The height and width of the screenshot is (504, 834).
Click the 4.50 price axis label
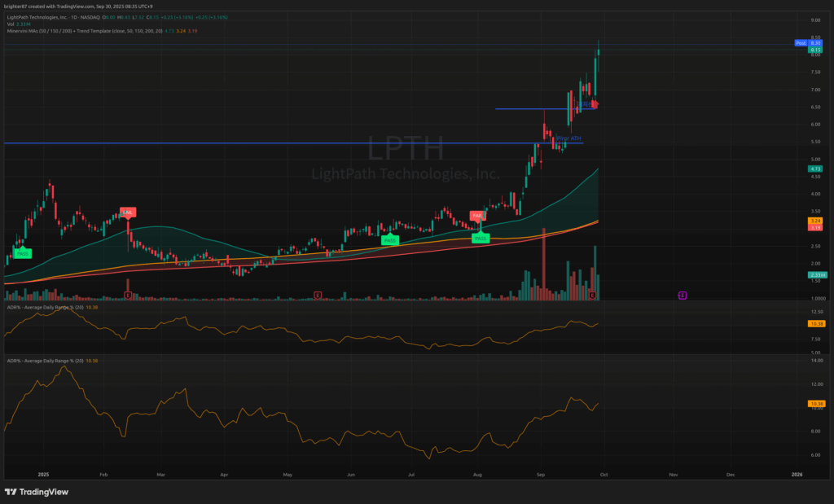pyautogui.click(x=815, y=177)
